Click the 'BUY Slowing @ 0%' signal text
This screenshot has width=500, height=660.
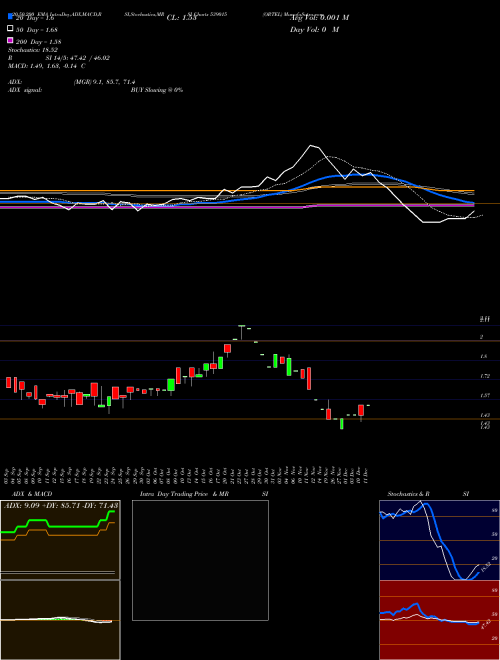157,90
